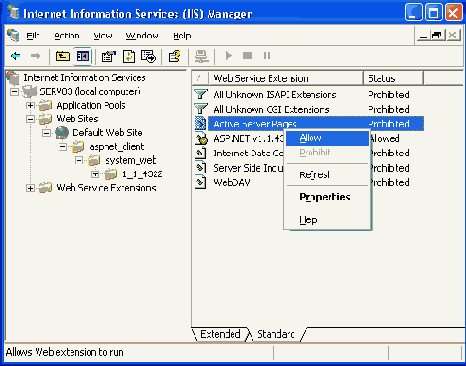Select the Web Sites tree item

point(77,119)
